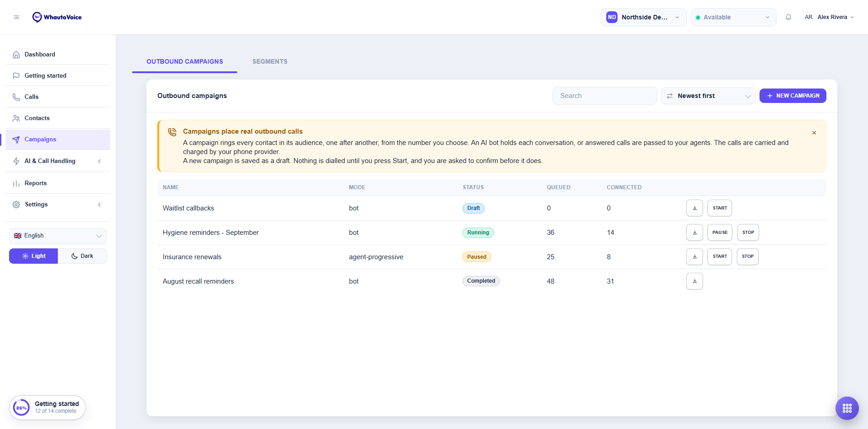Click the Running status badge

478,233
